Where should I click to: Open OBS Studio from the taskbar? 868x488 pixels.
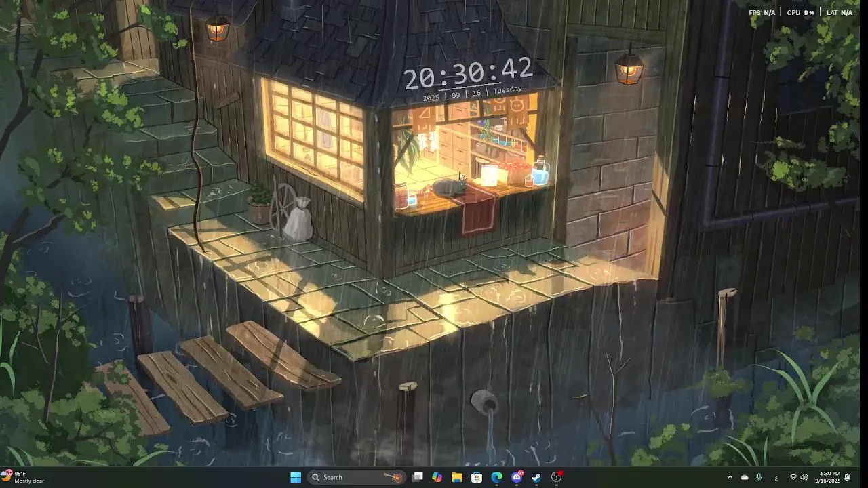coord(557,477)
